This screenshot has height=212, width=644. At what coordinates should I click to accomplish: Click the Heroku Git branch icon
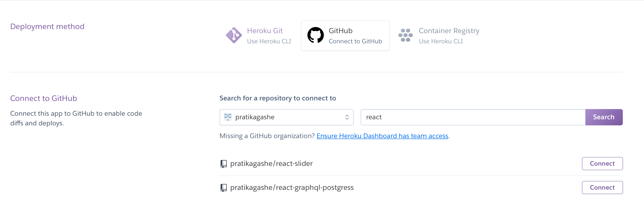pos(233,35)
